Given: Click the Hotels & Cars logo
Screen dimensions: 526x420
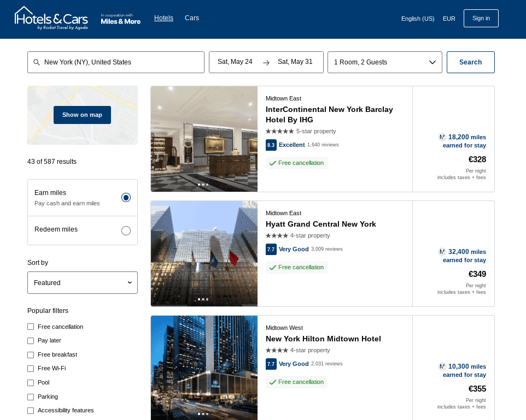Looking at the screenshot, I should 51,19.
